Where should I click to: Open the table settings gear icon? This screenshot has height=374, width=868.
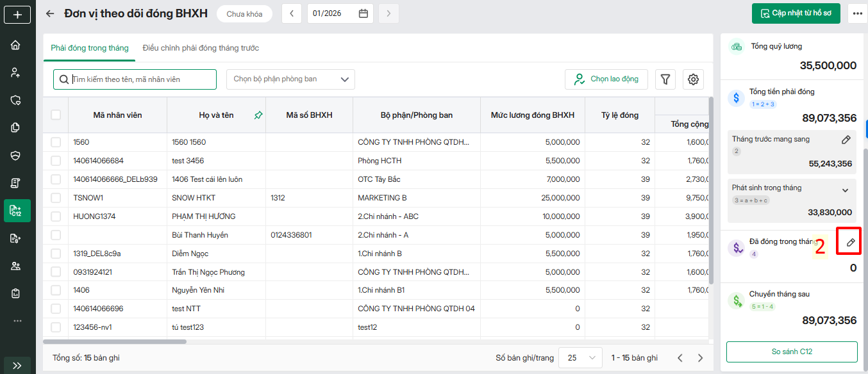click(693, 79)
